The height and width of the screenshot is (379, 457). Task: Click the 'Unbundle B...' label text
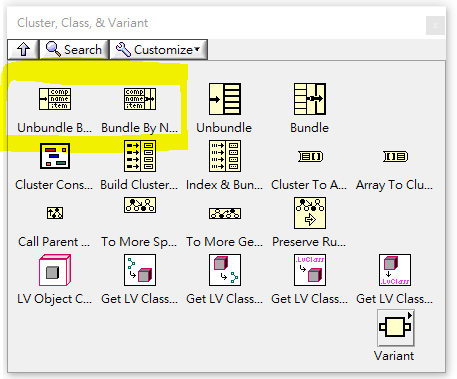54,128
